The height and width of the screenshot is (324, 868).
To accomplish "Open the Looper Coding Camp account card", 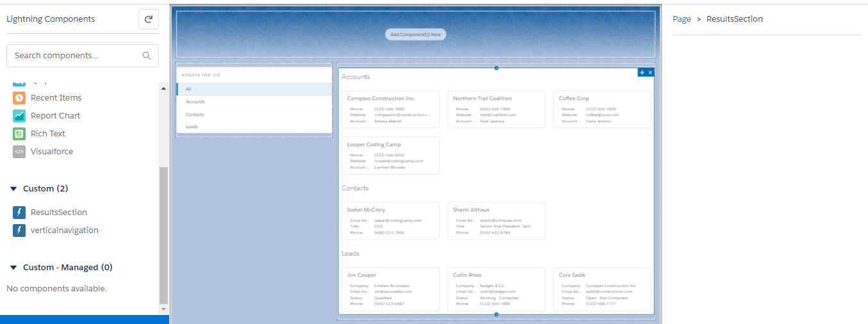I will click(391, 155).
